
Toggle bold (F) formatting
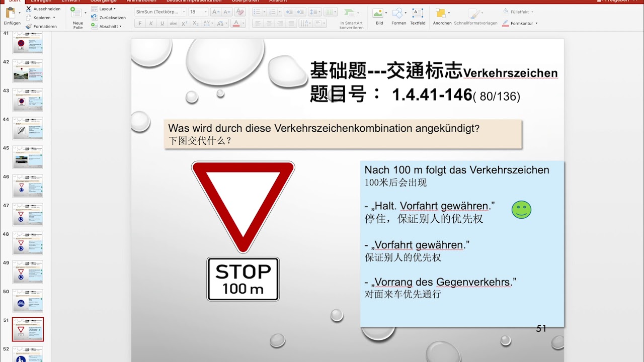click(x=140, y=24)
